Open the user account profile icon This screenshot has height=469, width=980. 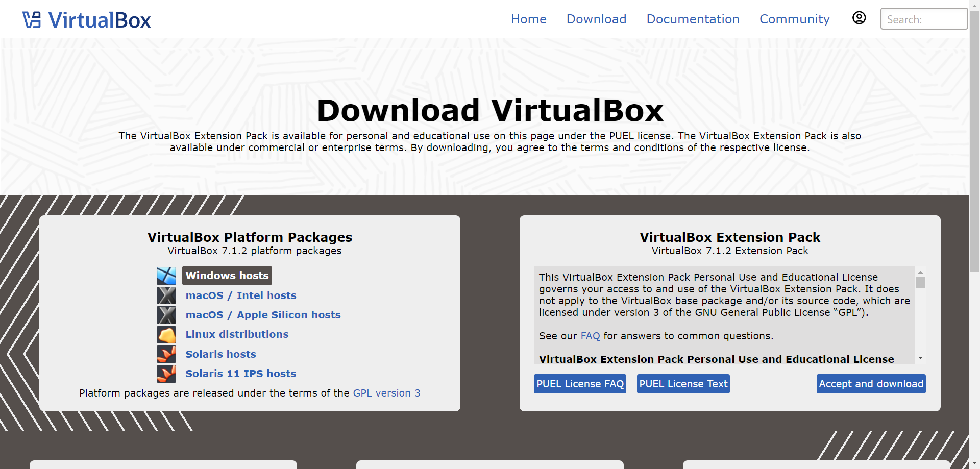(859, 18)
